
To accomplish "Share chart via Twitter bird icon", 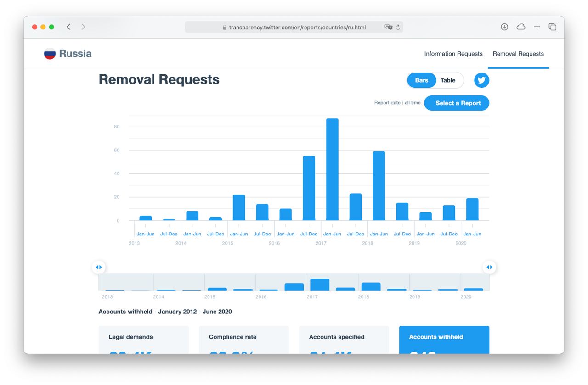I will click(481, 80).
